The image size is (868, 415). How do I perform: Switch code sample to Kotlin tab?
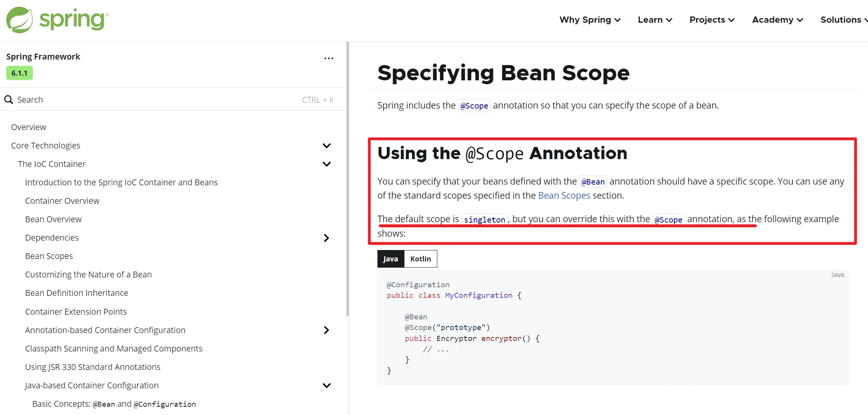point(420,259)
